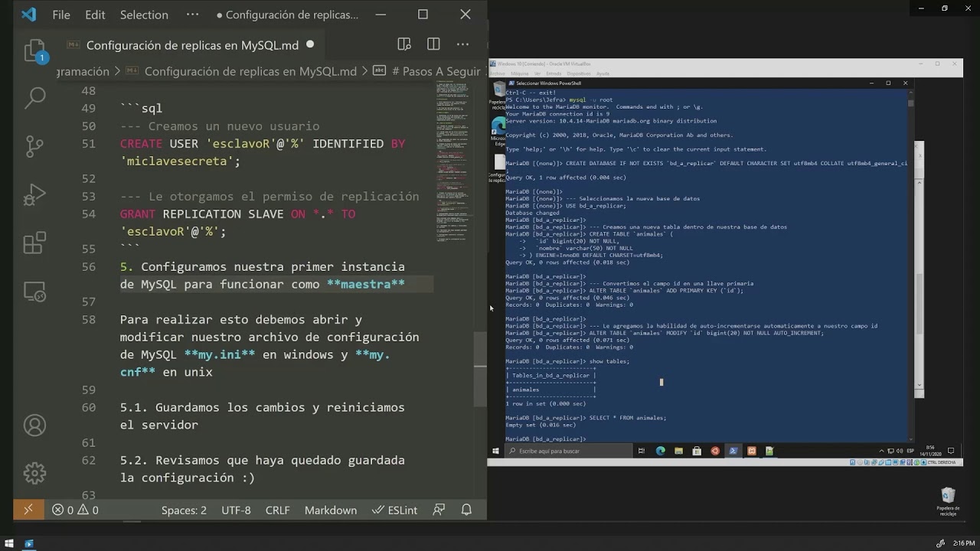
Task: Change line ending via CRLF
Action: (277, 510)
